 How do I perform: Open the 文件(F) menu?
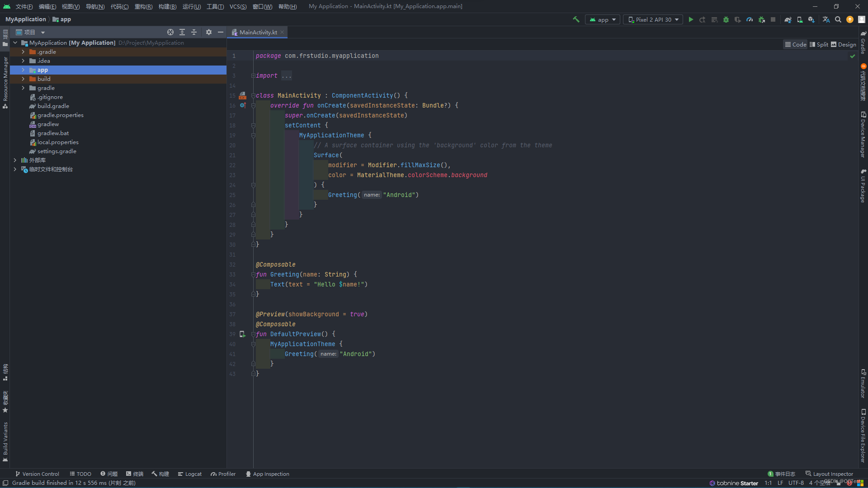[24, 6]
